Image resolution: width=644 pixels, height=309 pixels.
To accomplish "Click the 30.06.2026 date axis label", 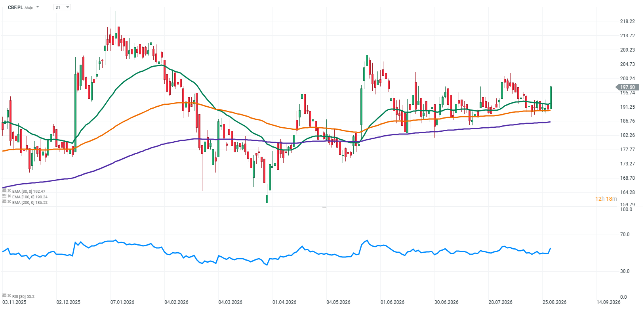I will (446, 302).
